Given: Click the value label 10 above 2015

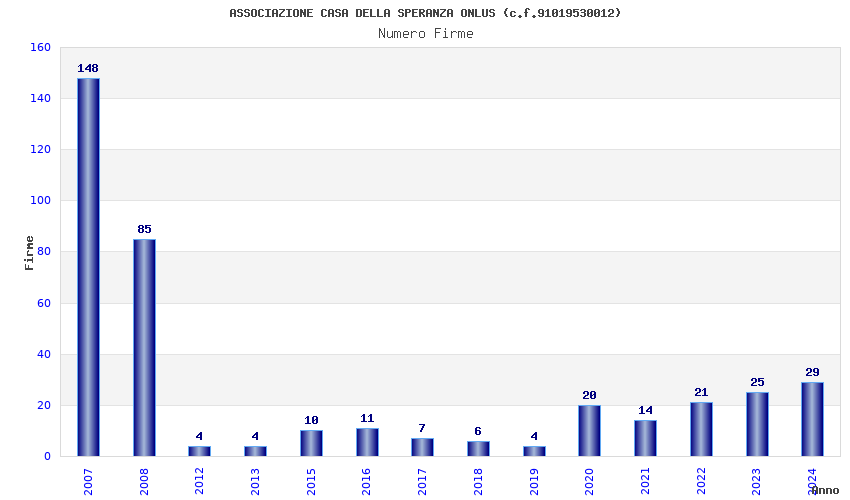Looking at the screenshot, I should pyautogui.click(x=311, y=421).
